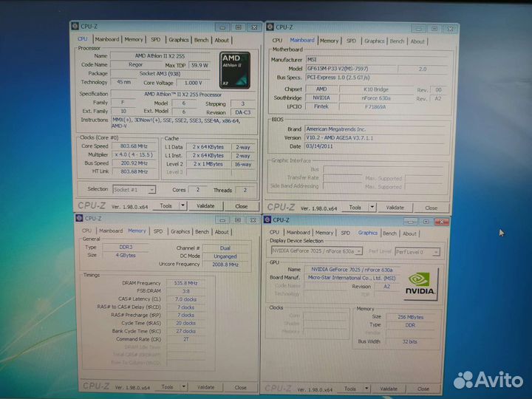
Task: Click CPU-Z title icon in the Mainboard window
Action: point(270,27)
